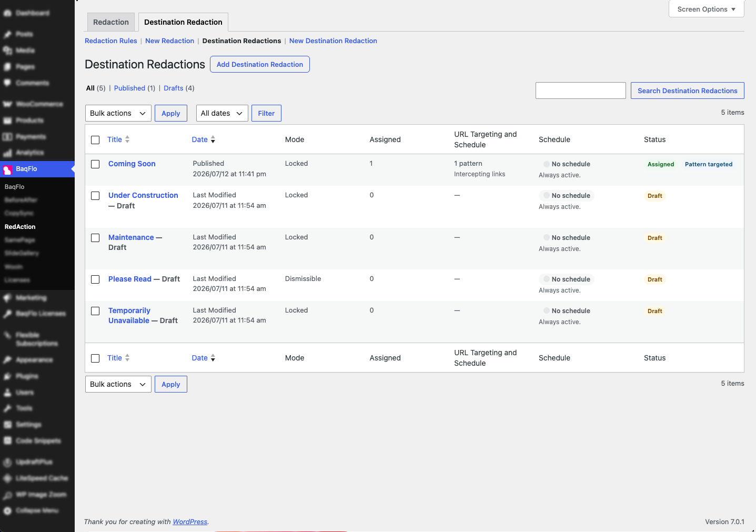Open the New Destination Redaction subnav link
756x532 pixels.
coord(333,41)
